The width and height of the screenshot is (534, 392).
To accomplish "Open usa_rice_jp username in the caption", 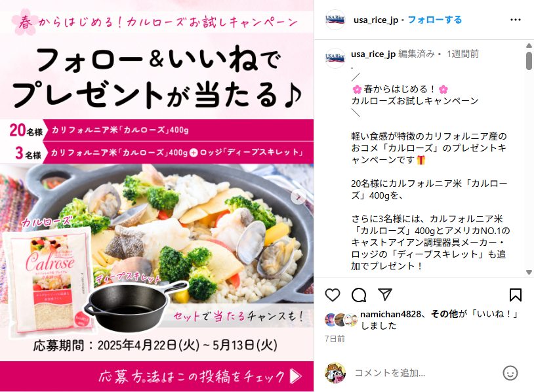I will pos(373,54).
